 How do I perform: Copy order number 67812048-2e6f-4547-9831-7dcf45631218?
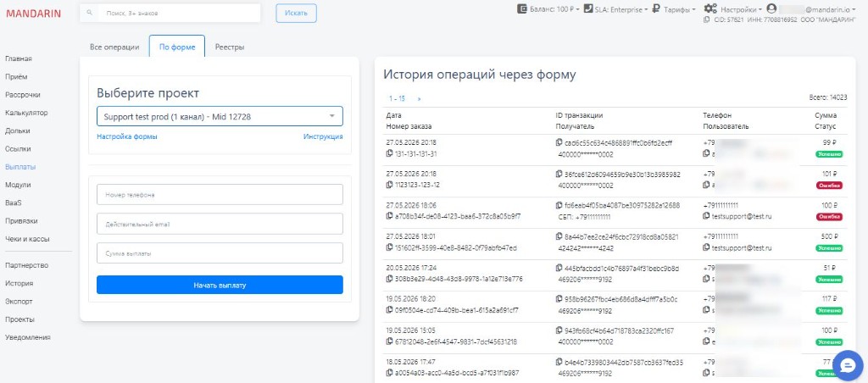(389, 342)
